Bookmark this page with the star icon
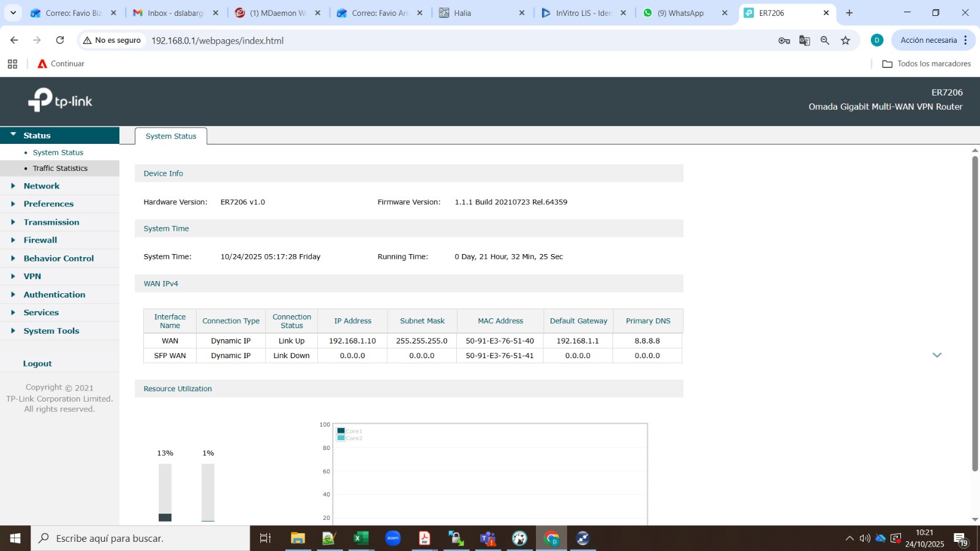 tap(846, 40)
